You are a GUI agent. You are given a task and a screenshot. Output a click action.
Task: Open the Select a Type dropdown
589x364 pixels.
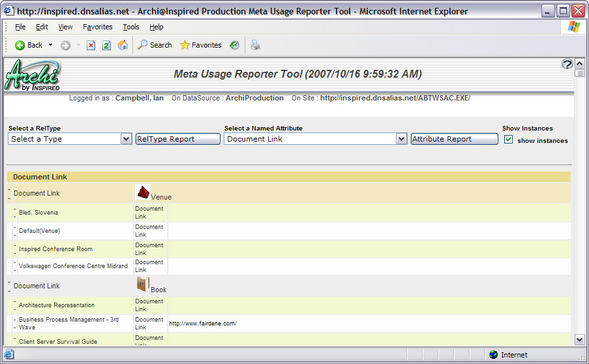pos(126,139)
